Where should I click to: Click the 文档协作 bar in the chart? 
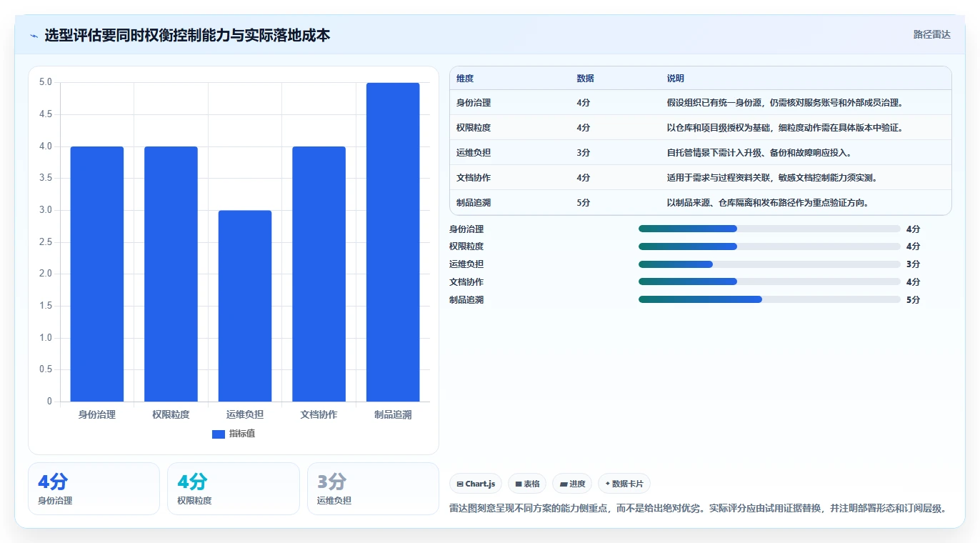tap(319, 274)
